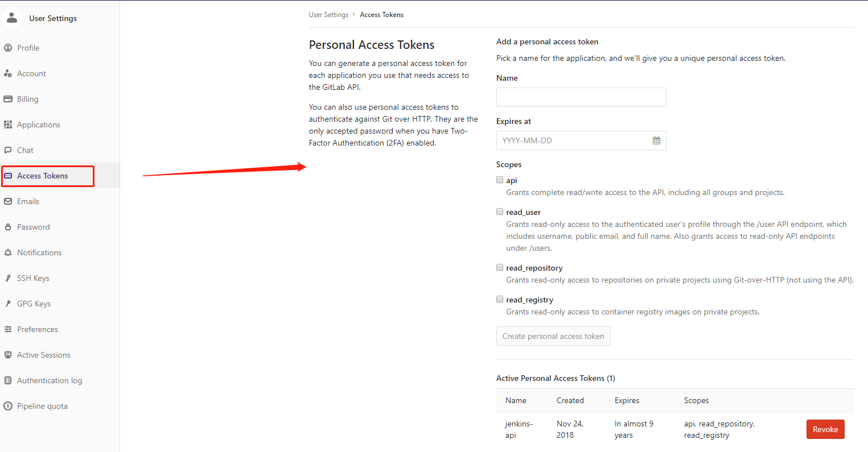Click the Pipeline quota icon
The image size is (868, 452).
[8, 406]
